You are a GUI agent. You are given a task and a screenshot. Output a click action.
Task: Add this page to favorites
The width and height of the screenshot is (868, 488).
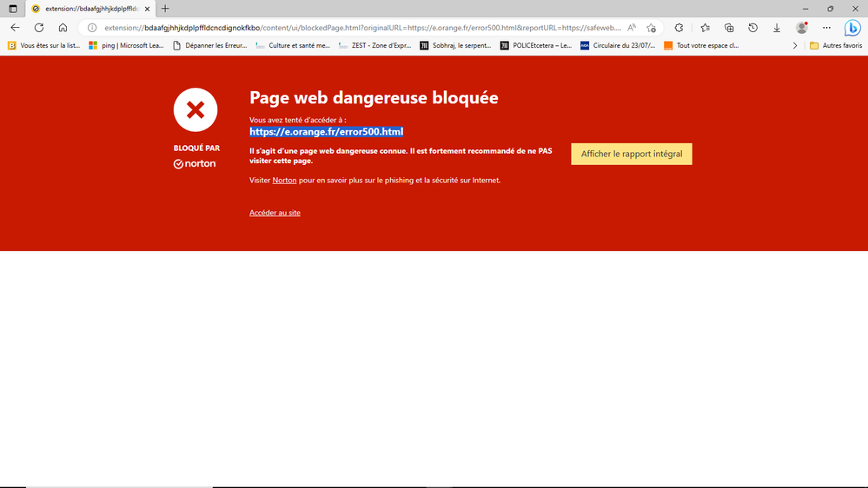(651, 28)
